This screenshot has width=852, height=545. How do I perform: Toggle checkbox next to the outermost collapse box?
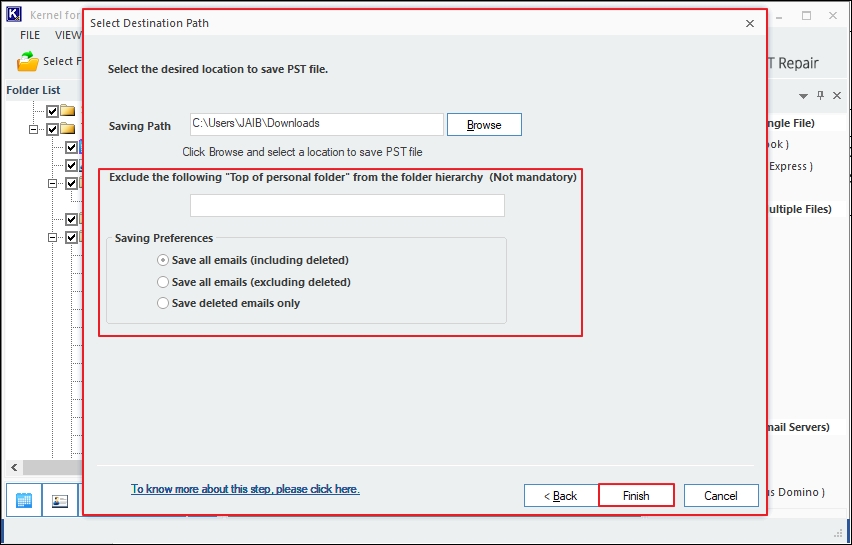(52, 129)
